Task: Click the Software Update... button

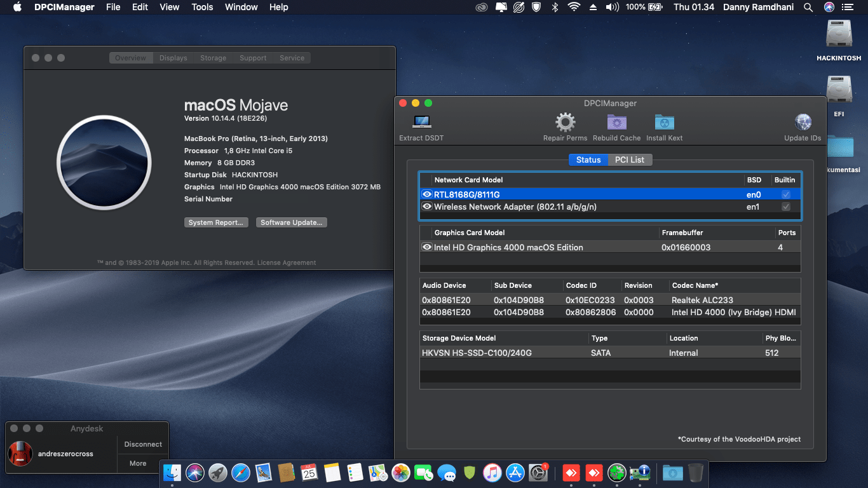Action: pyautogui.click(x=292, y=222)
